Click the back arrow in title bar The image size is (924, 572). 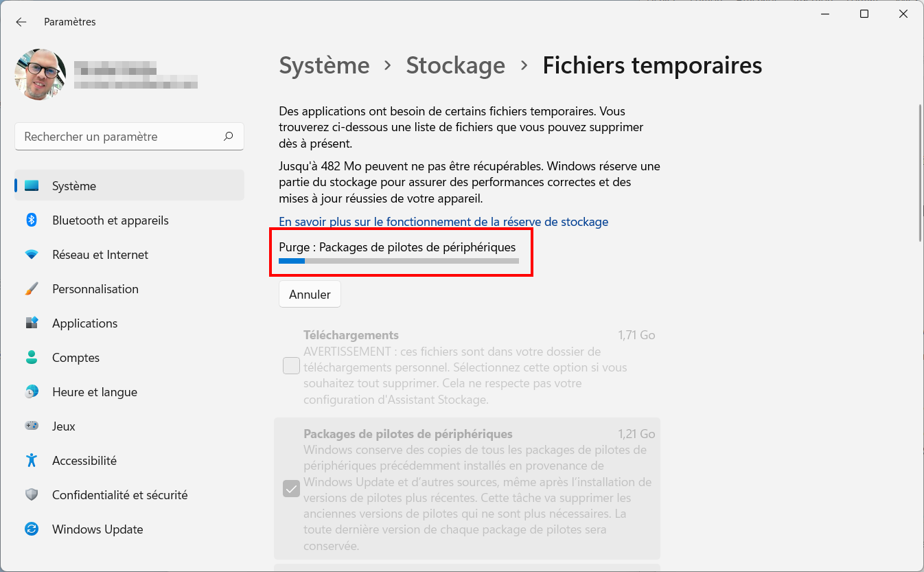21,22
